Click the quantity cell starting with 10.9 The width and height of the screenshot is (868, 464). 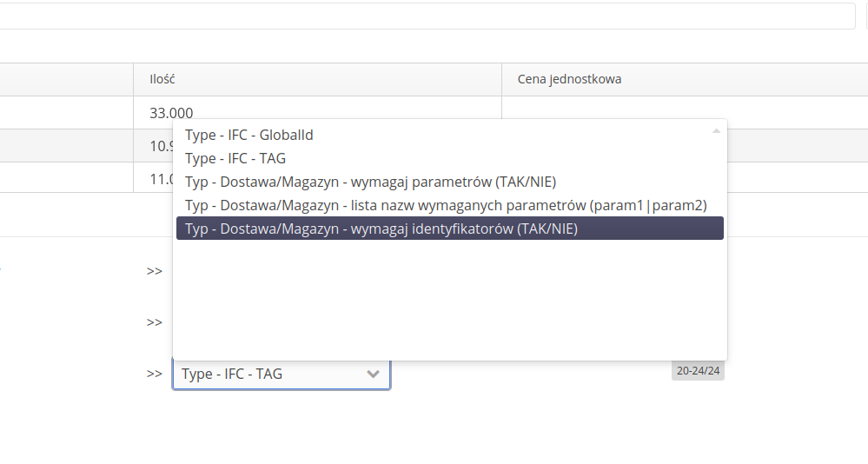tap(156, 146)
